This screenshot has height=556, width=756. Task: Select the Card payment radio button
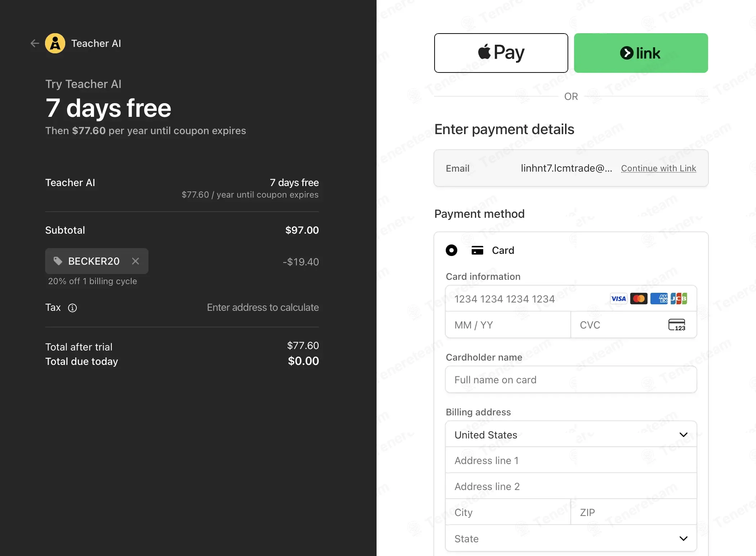452,250
